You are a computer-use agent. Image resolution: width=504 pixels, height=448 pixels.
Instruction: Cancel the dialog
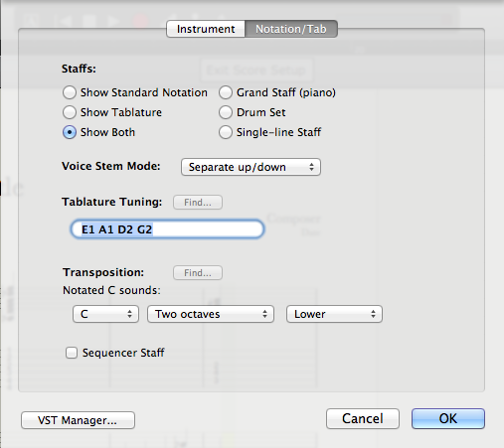363,418
